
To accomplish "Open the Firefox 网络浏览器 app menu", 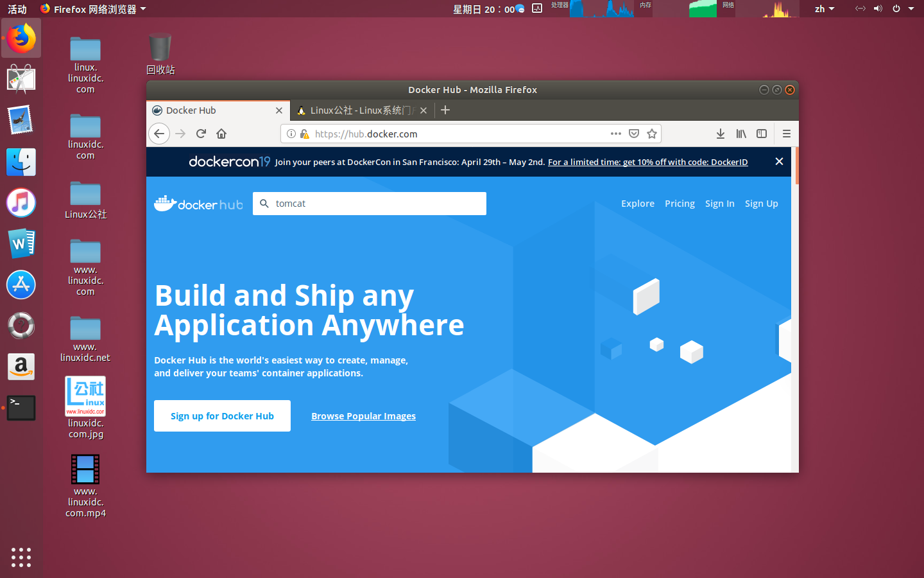I will click(94, 9).
